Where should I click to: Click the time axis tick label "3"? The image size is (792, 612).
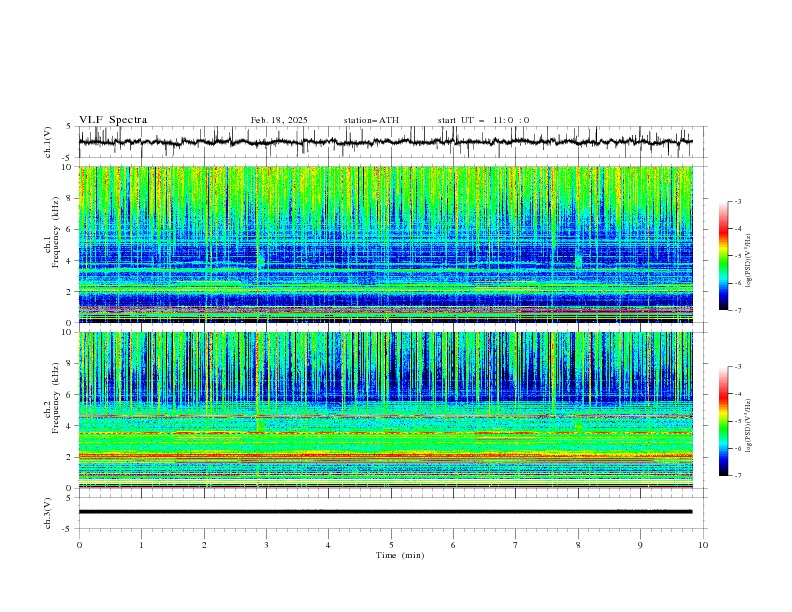[x=266, y=545]
